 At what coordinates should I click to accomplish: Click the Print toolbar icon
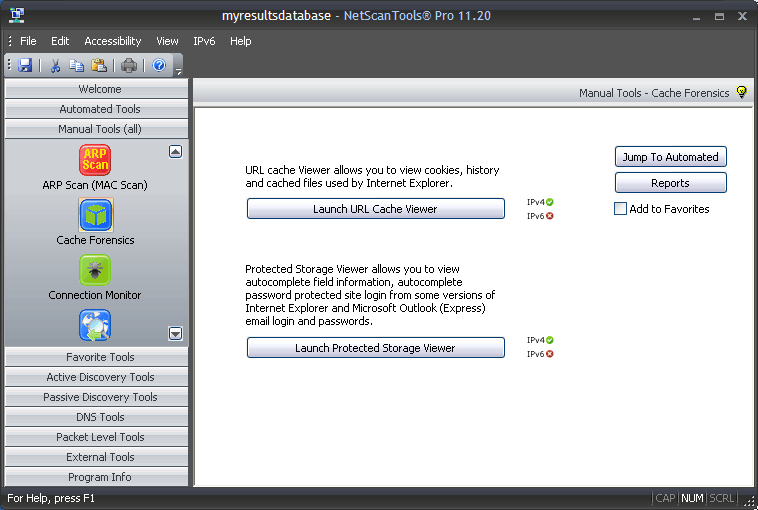pos(129,65)
